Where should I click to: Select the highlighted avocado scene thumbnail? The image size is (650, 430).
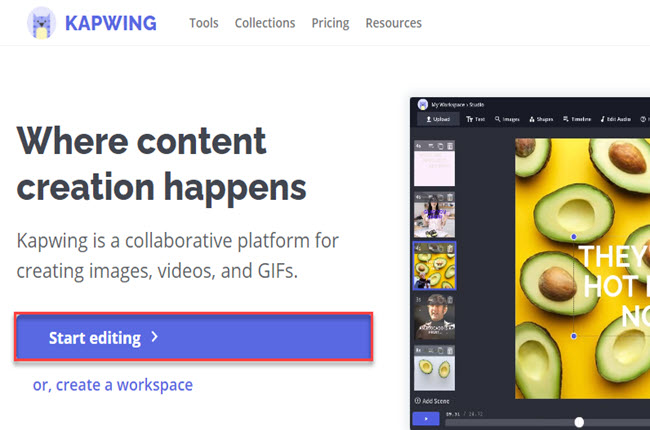(434, 266)
